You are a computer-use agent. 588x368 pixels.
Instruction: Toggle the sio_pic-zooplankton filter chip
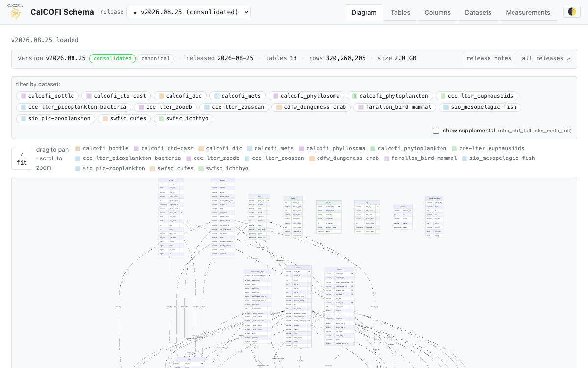click(55, 118)
